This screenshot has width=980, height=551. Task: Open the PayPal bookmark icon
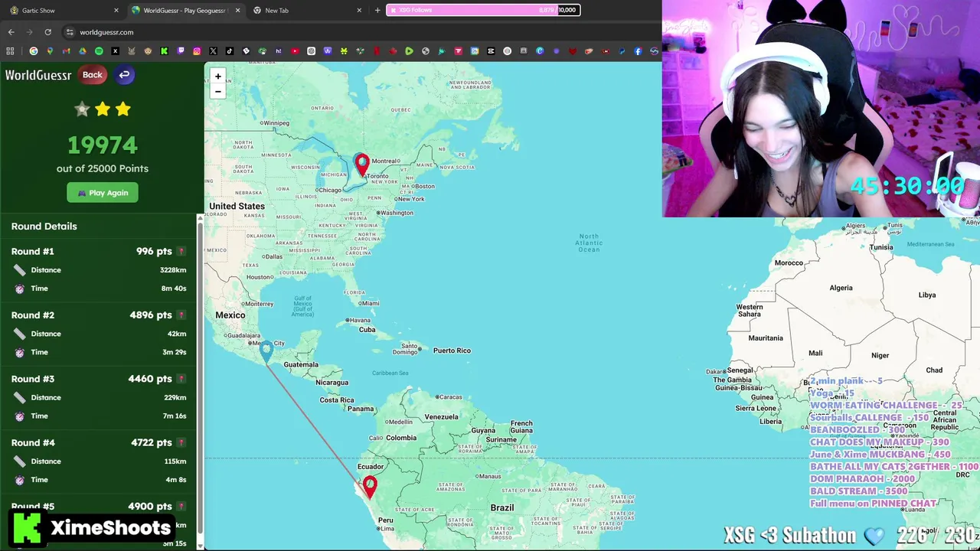point(622,51)
